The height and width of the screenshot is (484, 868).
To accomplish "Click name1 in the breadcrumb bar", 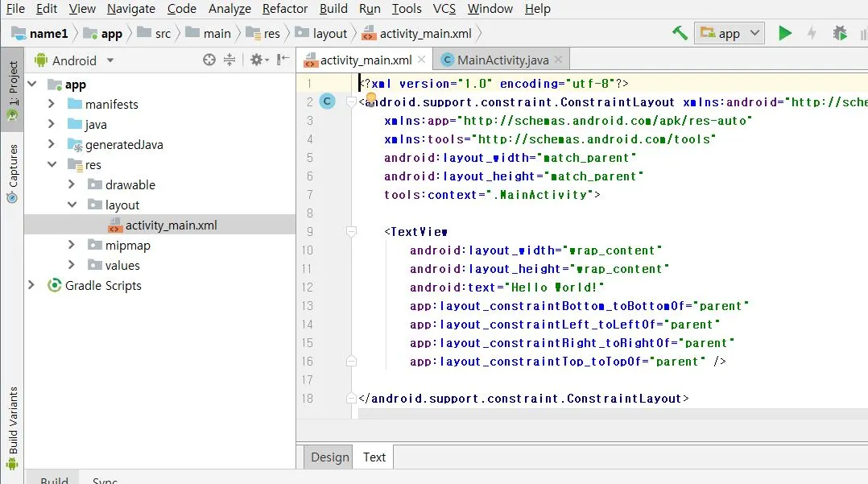I will coord(42,33).
